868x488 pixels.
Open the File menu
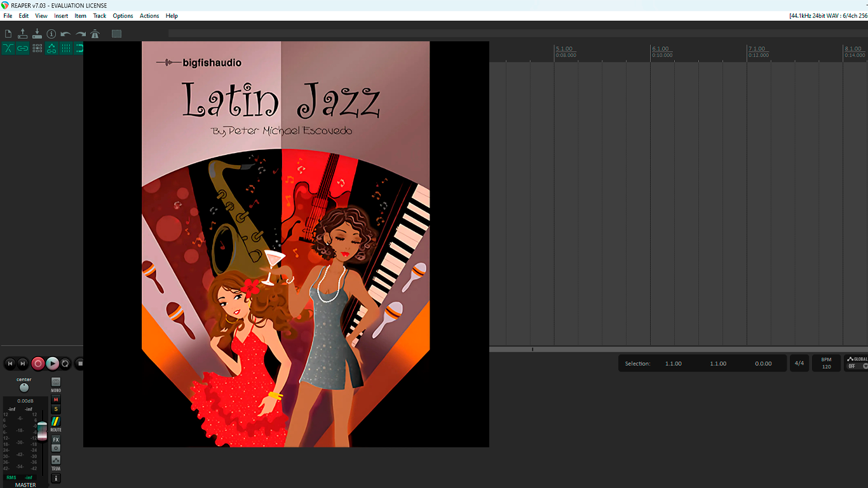click(x=8, y=16)
